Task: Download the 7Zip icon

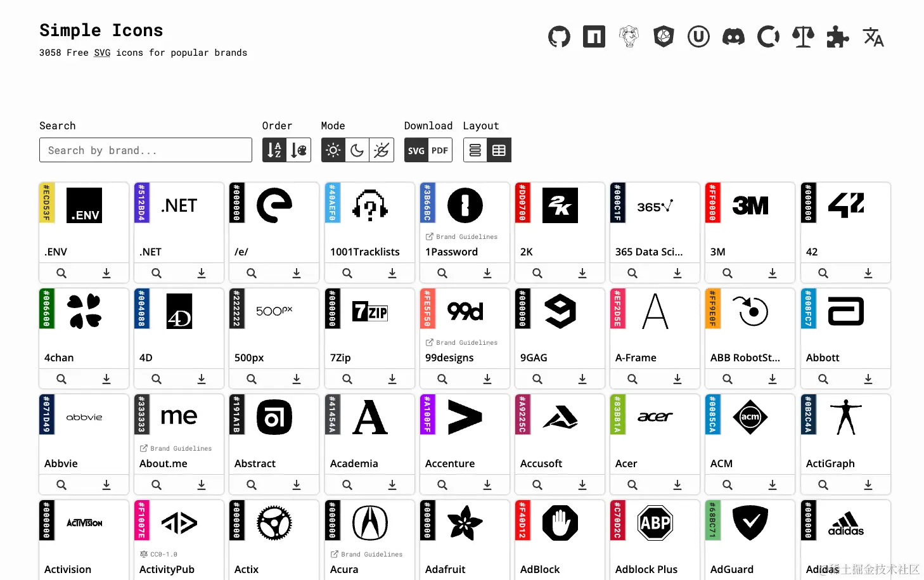Action: pos(392,379)
